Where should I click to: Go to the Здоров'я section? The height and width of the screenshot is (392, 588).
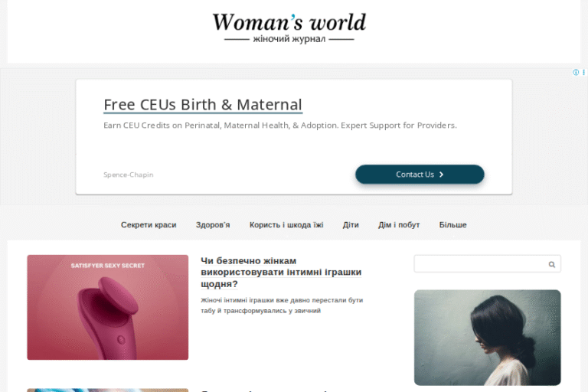pyautogui.click(x=213, y=224)
